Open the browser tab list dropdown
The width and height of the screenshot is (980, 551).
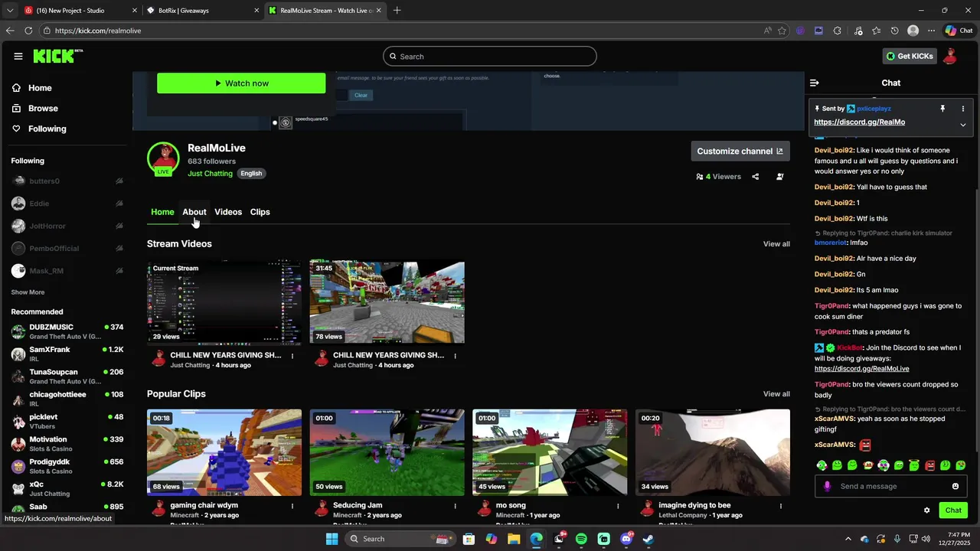pos(9,11)
